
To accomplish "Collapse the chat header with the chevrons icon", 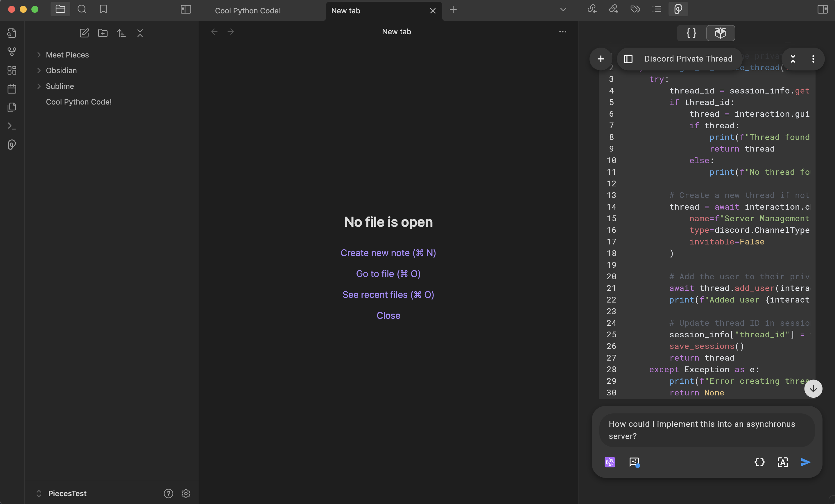I will coord(793,59).
